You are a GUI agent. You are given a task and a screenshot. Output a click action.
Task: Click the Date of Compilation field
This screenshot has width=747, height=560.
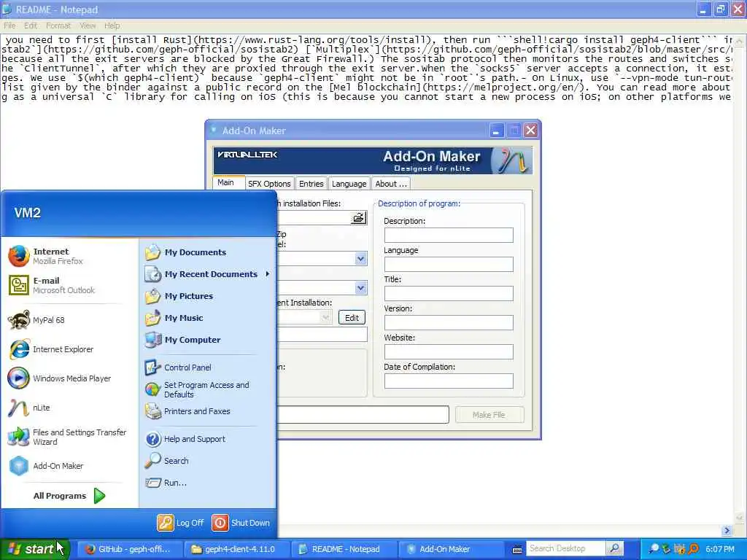click(x=449, y=381)
